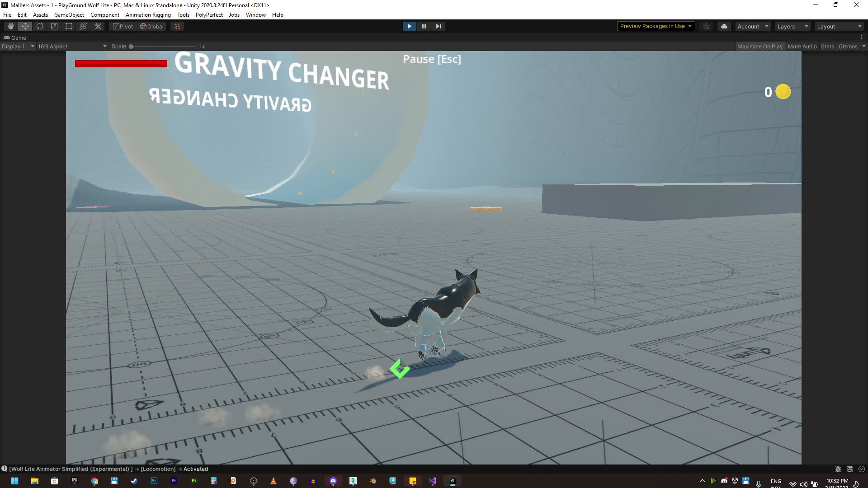Toggle grid snapping icon

tap(177, 26)
